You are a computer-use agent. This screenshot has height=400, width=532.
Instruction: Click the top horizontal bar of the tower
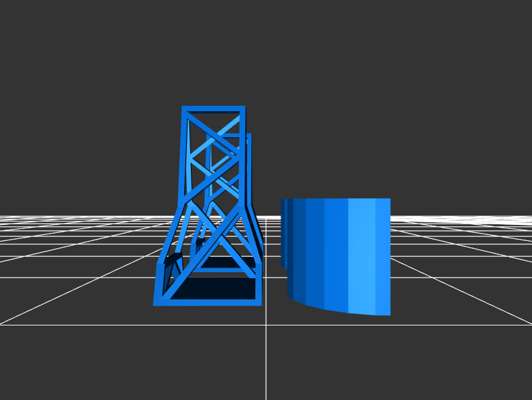pyautogui.click(x=213, y=109)
